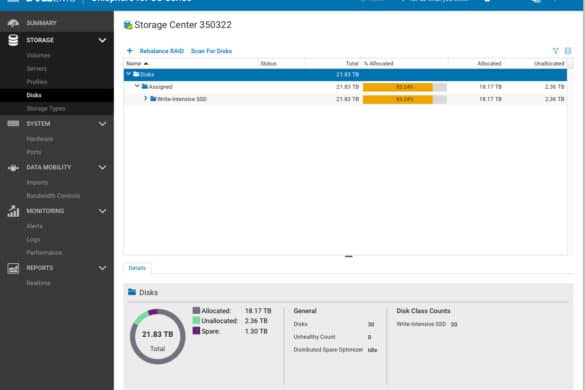Screen dimensions: 585x390
Task: Collapse the System section chevron
Action: pos(102,124)
